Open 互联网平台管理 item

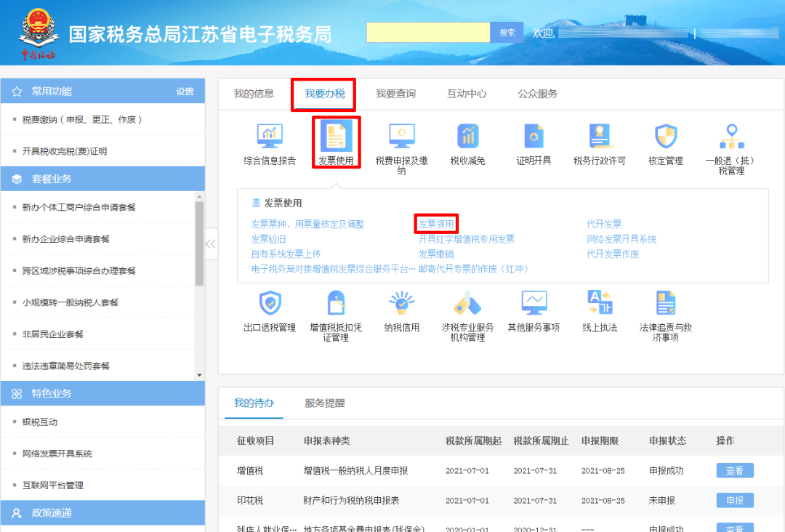tap(52, 485)
